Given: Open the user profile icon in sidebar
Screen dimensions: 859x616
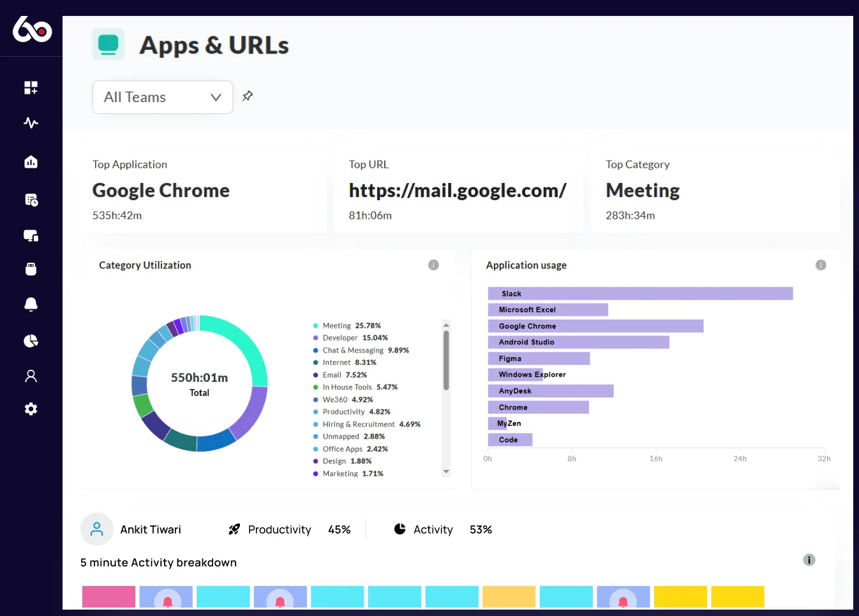Looking at the screenshot, I should pos(31,376).
